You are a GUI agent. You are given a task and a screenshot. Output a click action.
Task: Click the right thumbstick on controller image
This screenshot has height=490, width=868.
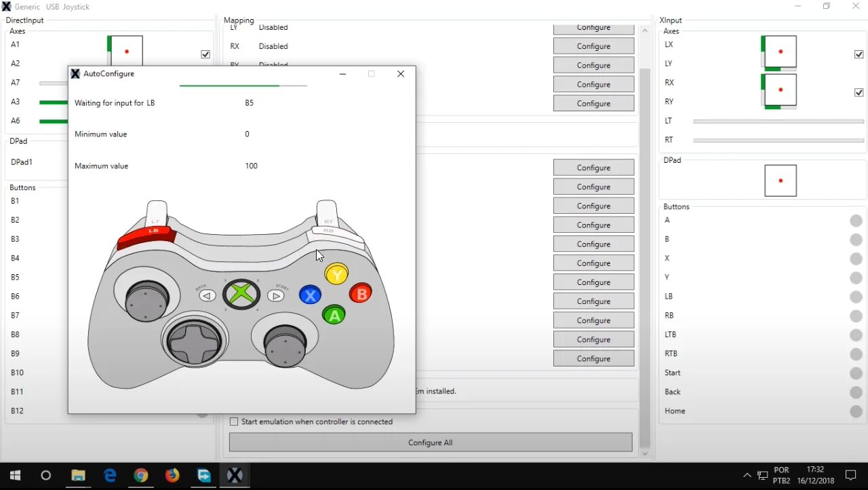tap(285, 345)
